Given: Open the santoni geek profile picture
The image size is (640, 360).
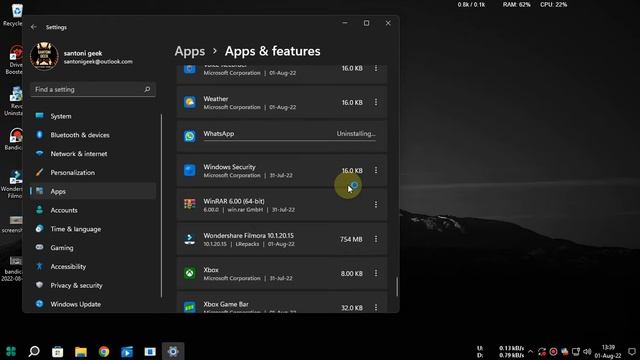Looking at the screenshot, I should [44, 56].
